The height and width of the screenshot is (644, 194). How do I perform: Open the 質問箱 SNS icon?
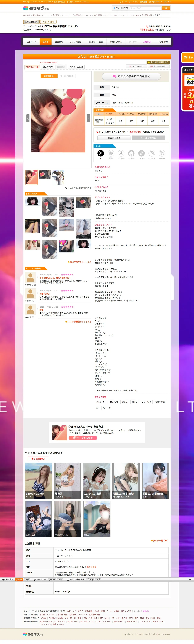click(111, 153)
